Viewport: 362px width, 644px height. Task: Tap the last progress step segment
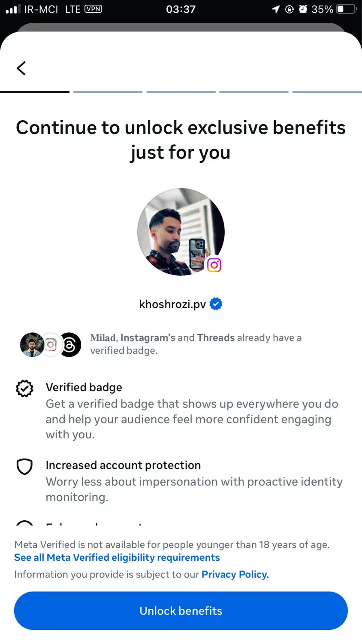pos(327,92)
